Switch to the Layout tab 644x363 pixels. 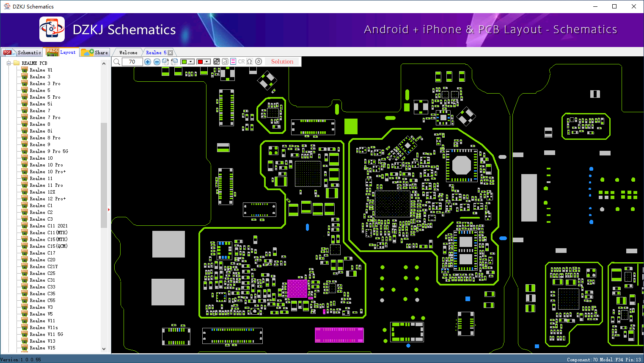(62, 52)
